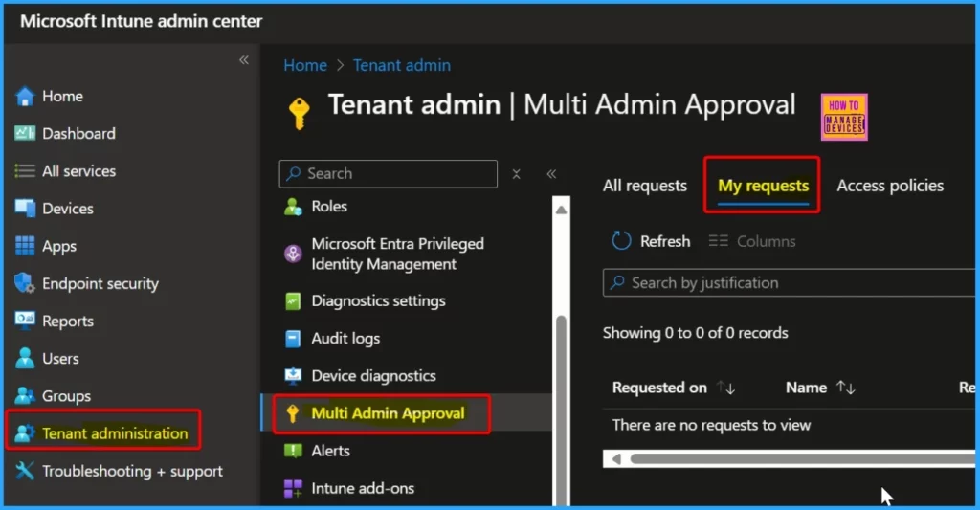Click the menu scrollbar up arrow
The height and width of the screenshot is (510, 980).
click(x=561, y=210)
